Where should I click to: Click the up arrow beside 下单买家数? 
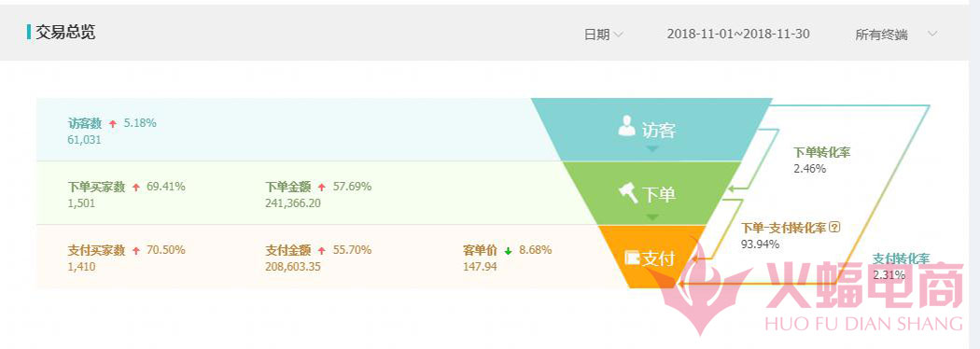[x=136, y=188]
